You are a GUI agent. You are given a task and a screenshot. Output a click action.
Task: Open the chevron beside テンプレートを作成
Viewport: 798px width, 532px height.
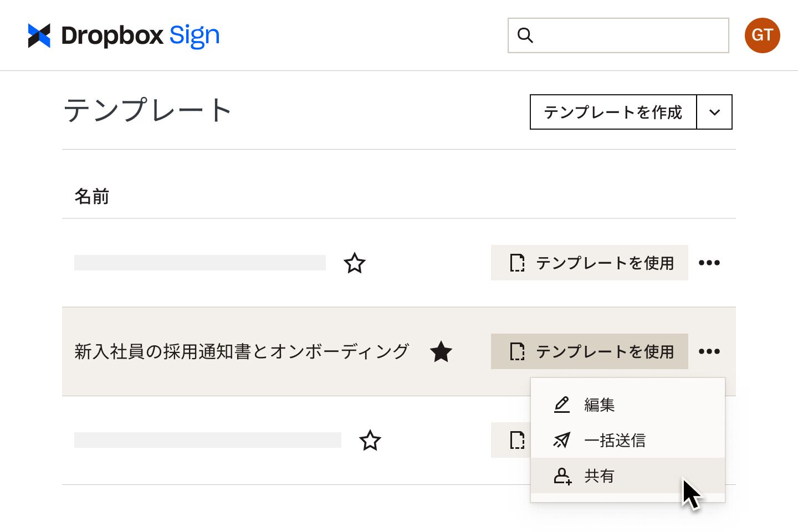pyautogui.click(x=714, y=112)
